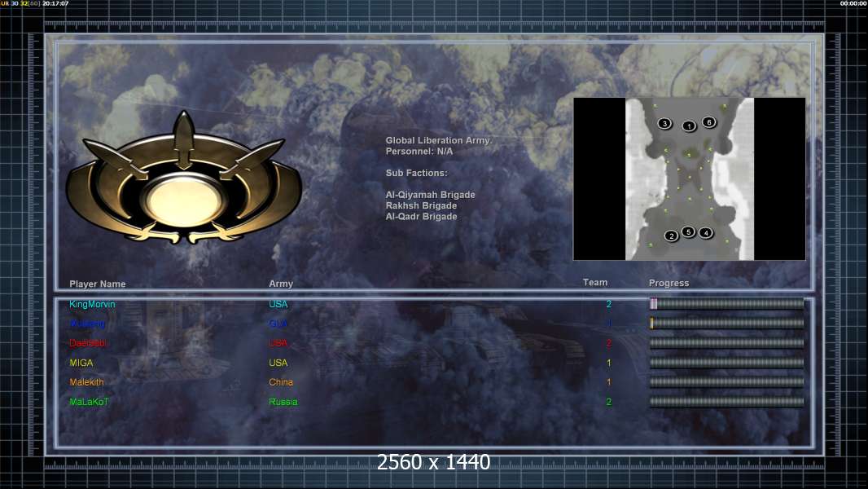Click China army in Malekith's row

point(281,382)
